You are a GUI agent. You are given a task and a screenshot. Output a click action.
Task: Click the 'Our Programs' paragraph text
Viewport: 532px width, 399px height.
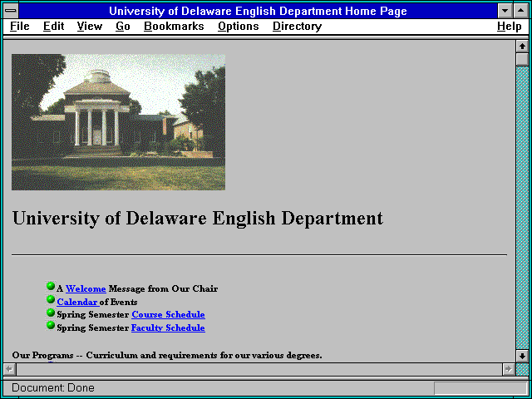pyautogui.click(x=167, y=355)
